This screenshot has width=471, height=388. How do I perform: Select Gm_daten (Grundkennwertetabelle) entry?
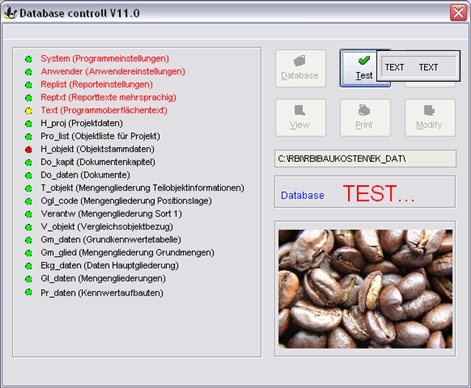pos(111,240)
